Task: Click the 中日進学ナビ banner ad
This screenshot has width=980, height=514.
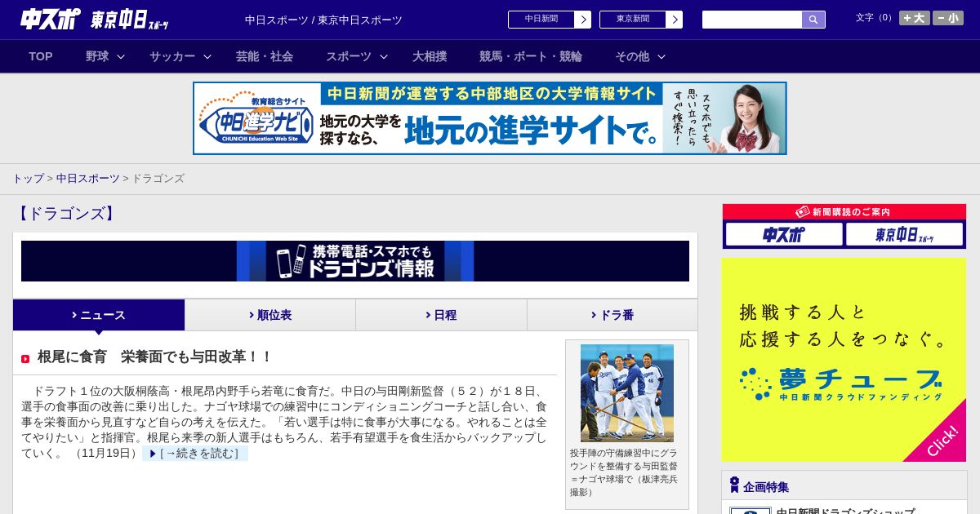Action: [490, 118]
